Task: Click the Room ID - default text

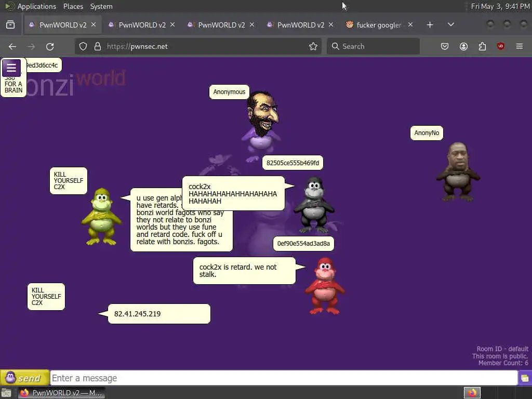Action: click(502, 349)
